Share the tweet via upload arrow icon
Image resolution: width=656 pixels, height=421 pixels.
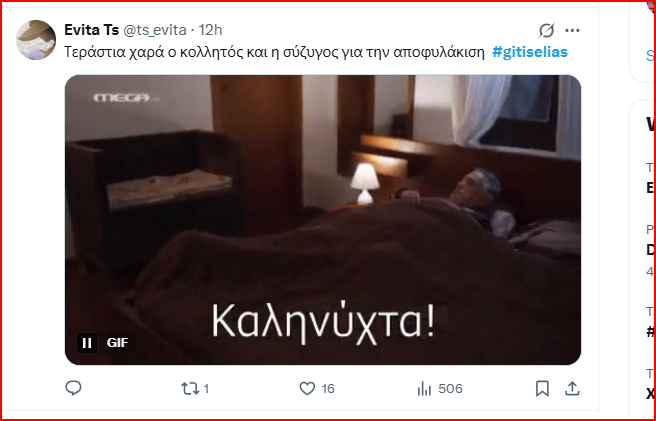572,389
